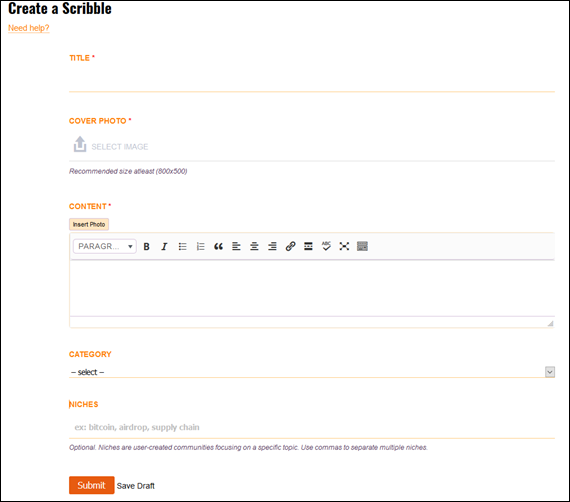Click Save Draft

pos(136,486)
